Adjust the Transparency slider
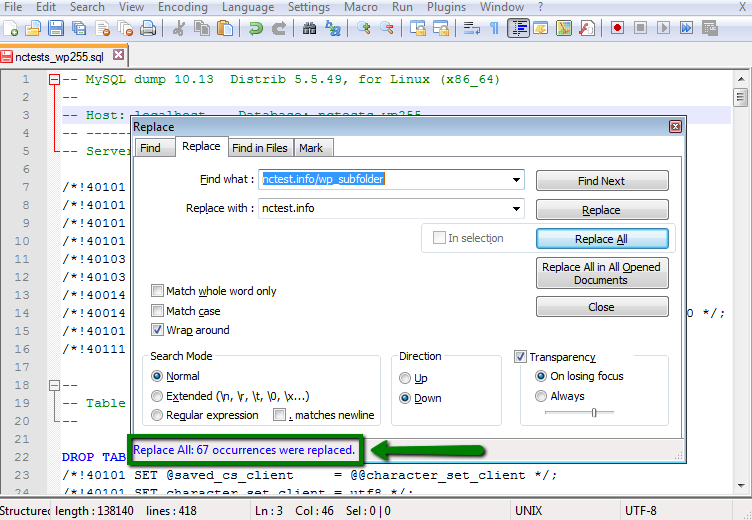This screenshot has height=520, width=752. (593, 412)
